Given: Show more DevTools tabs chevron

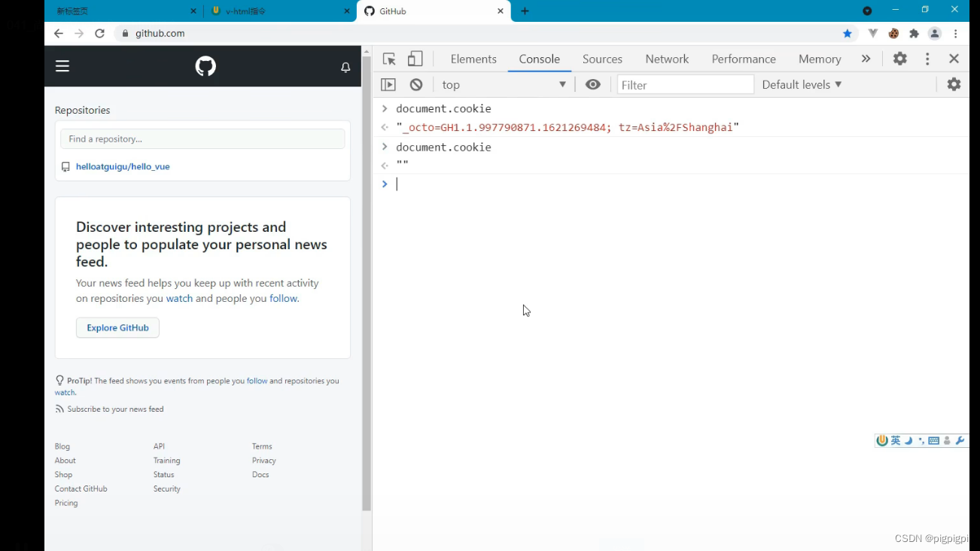Looking at the screenshot, I should pyautogui.click(x=866, y=59).
